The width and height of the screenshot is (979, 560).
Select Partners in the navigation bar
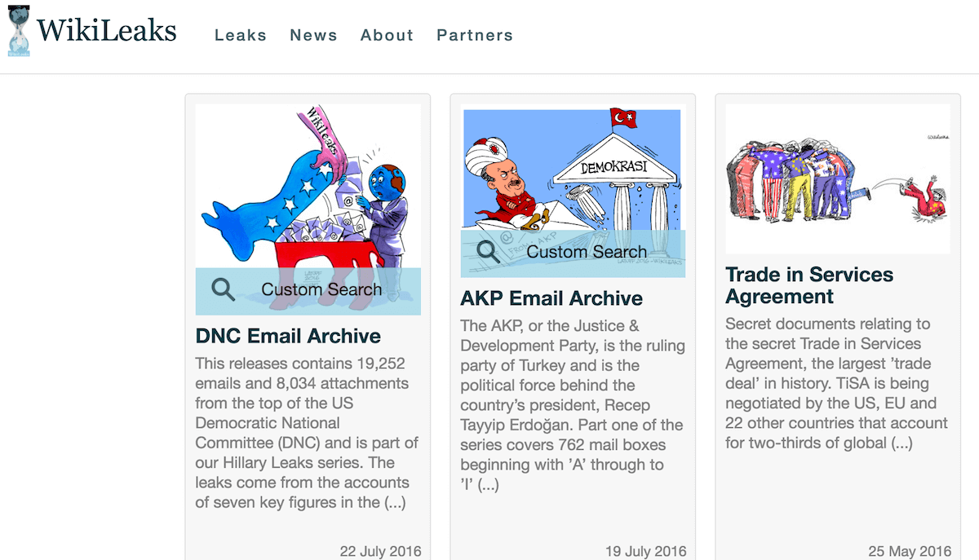pos(475,35)
